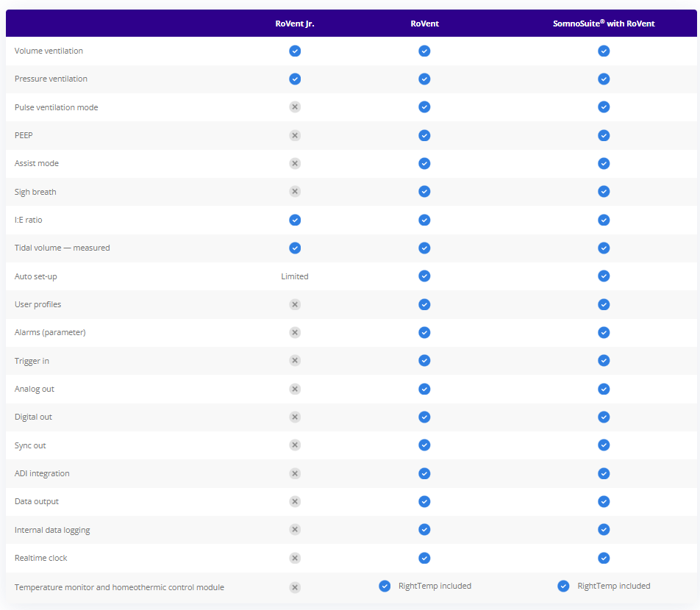Click the Temperature monitor X under RoVent Jr.

tap(295, 587)
